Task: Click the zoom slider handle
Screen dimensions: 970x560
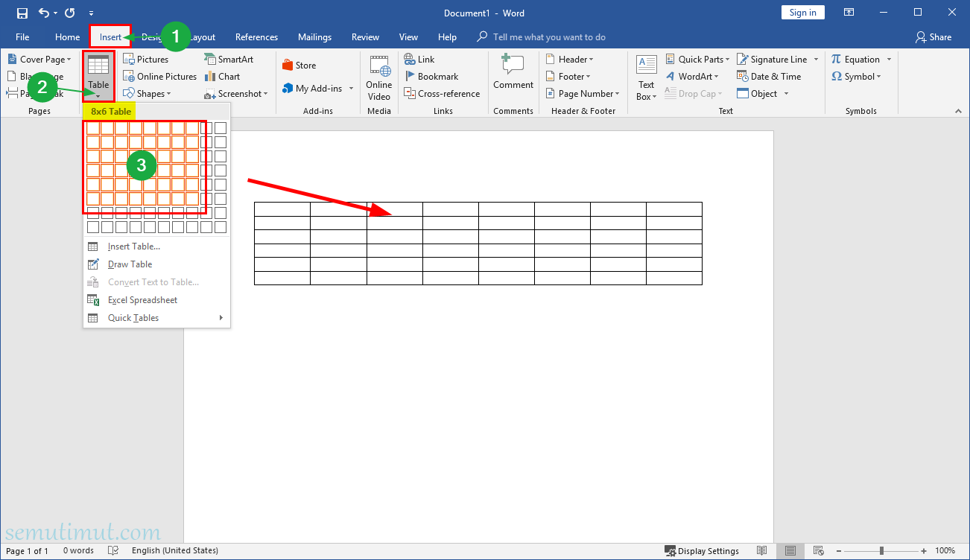Action: click(x=881, y=551)
